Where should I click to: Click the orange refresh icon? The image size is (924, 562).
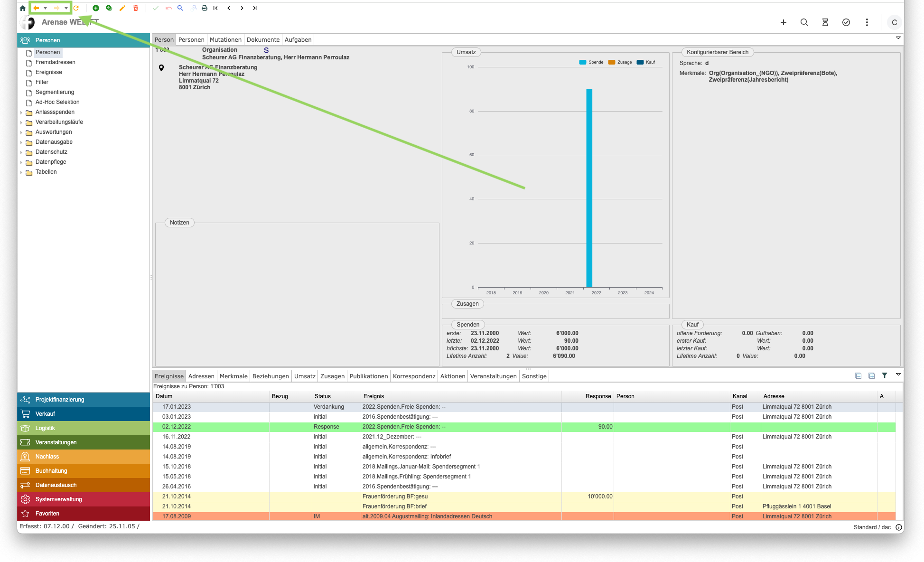(x=76, y=8)
